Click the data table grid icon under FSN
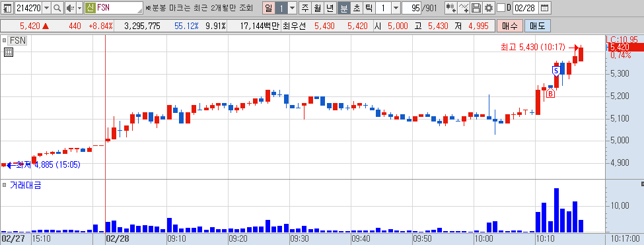This screenshot has width=644, height=245. (x=8, y=52)
